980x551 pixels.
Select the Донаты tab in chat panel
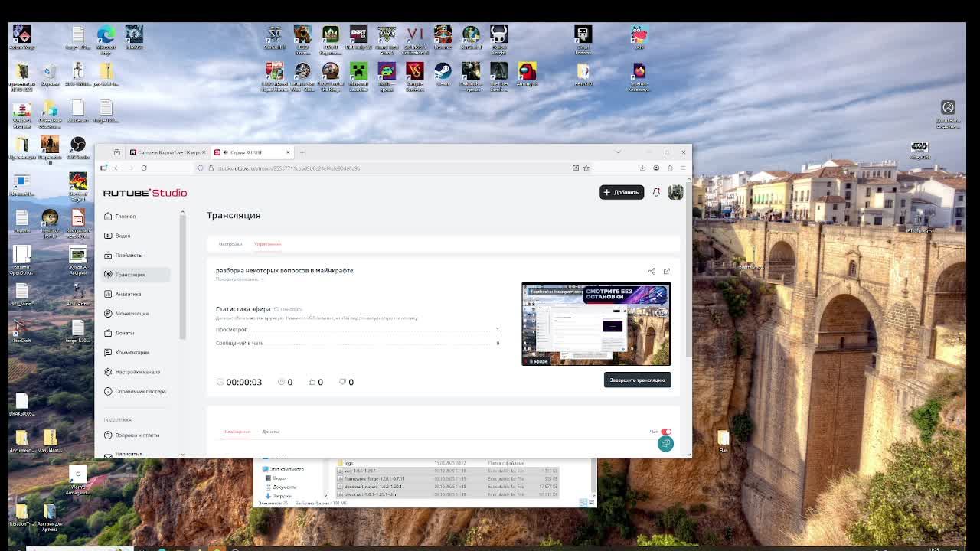(x=270, y=432)
